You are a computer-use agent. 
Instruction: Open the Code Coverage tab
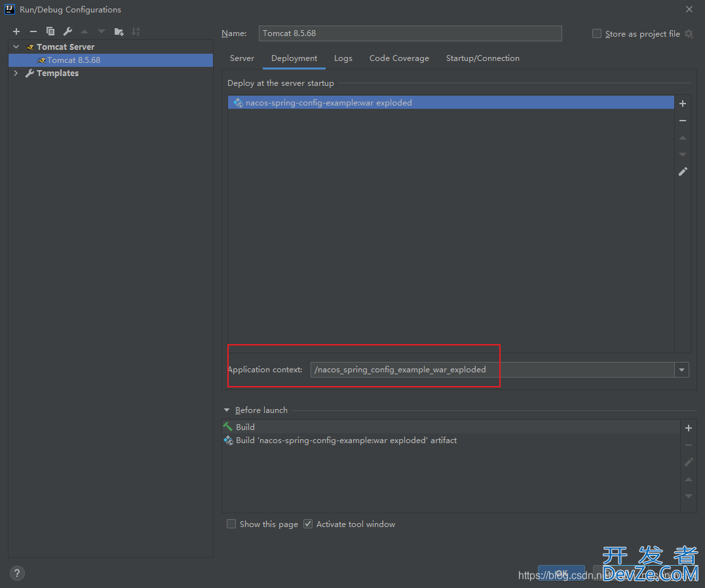[x=399, y=58]
